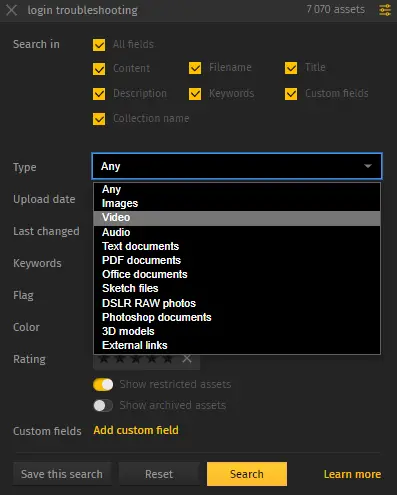397x495 pixels.
Task: Choose Photoshop documents type option
Action: click(x=237, y=317)
